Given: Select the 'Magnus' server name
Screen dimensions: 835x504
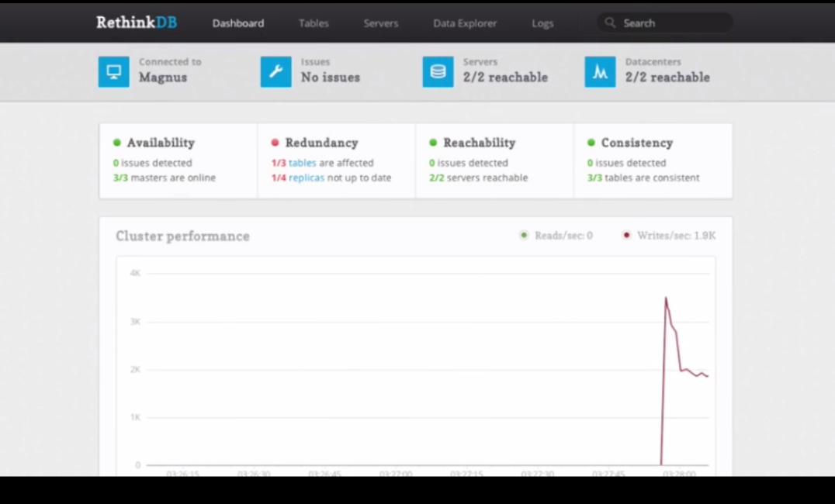Looking at the screenshot, I should [x=163, y=78].
